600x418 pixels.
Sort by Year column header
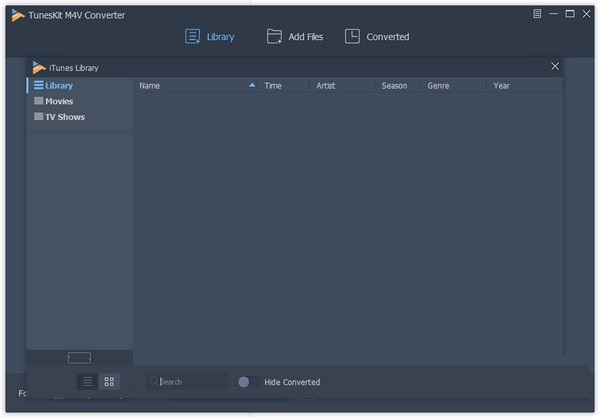[501, 86]
